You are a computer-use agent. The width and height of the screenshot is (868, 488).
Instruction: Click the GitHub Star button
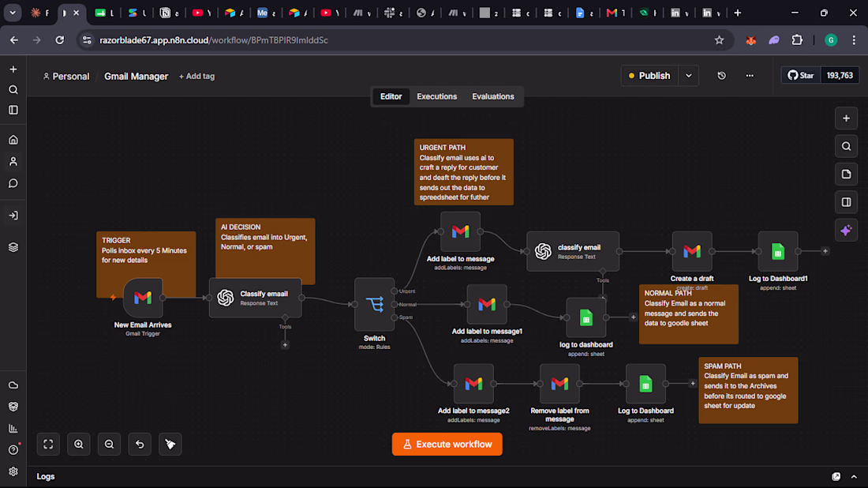pyautogui.click(x=801, y=75)
